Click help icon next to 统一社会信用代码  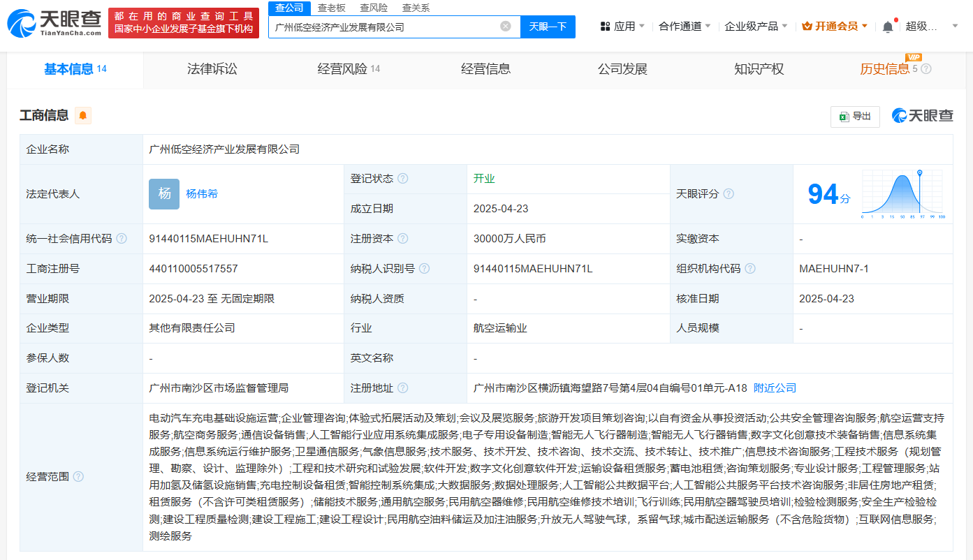pyautogui.click(x=122, y=239)
